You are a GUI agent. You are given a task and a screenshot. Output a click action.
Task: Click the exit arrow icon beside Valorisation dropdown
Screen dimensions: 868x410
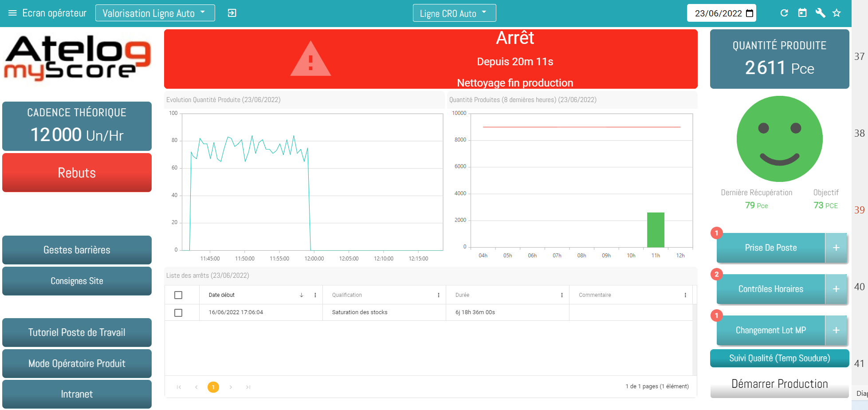(x=232, y=13)
